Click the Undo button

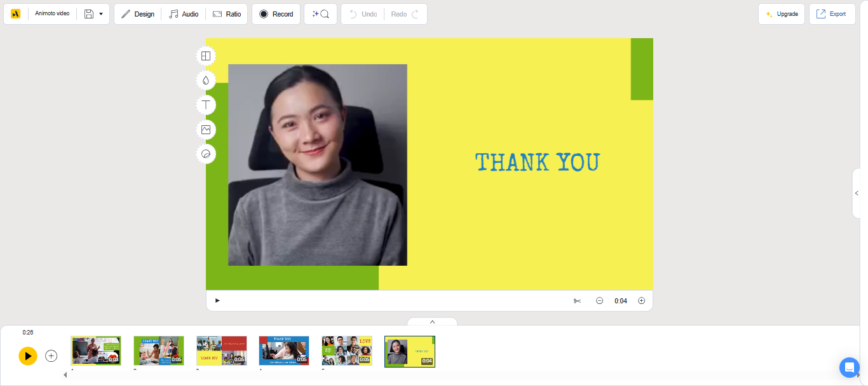click(x=363, y=14)
